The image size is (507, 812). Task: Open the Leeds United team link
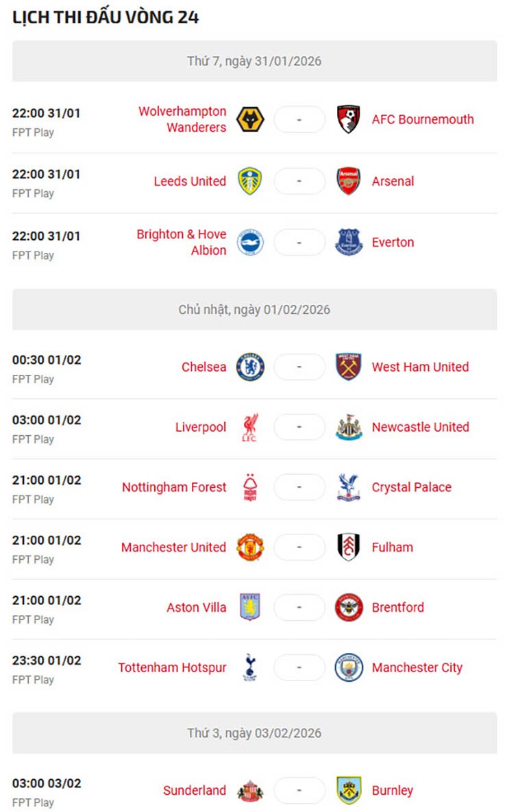pyautogui.click(x=190, y=182)
